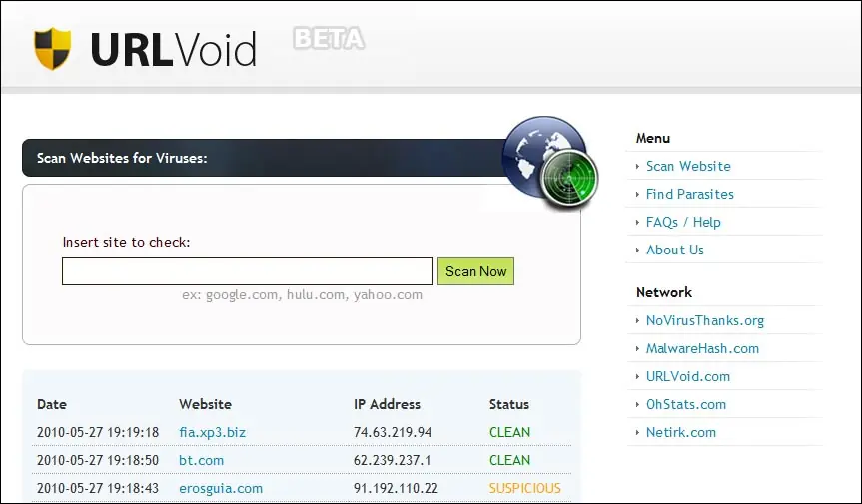Click arrow bullet beside About Us
Viewport: 862px width, 504px height.
coord(637,250)
